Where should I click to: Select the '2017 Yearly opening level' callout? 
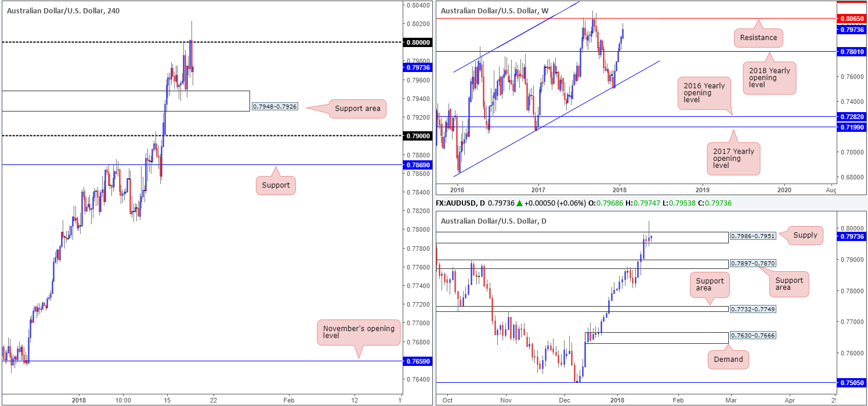(x=733, y=159)
